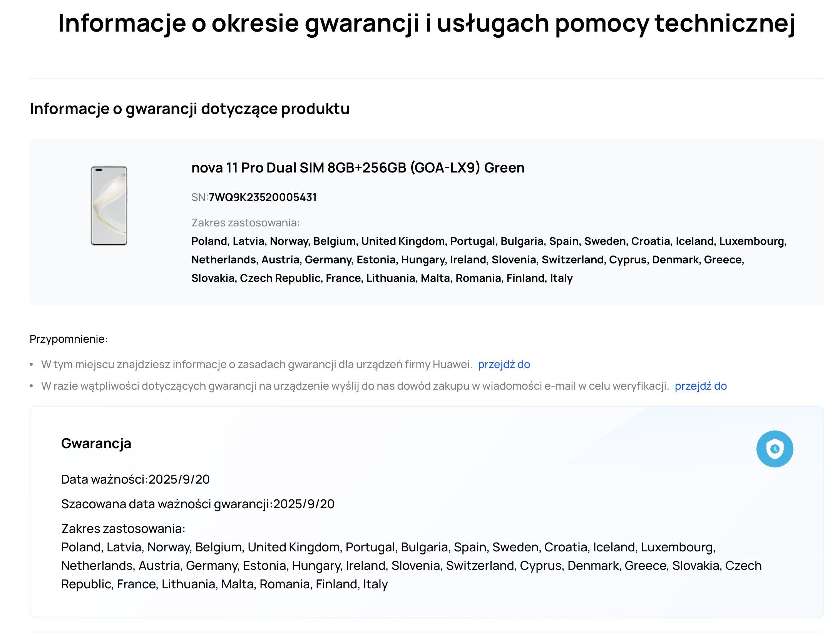This screenshot has width=840, height=633.
Task: Click 'Zakres zastosowania:' label in product card
Action: (246, 223)
